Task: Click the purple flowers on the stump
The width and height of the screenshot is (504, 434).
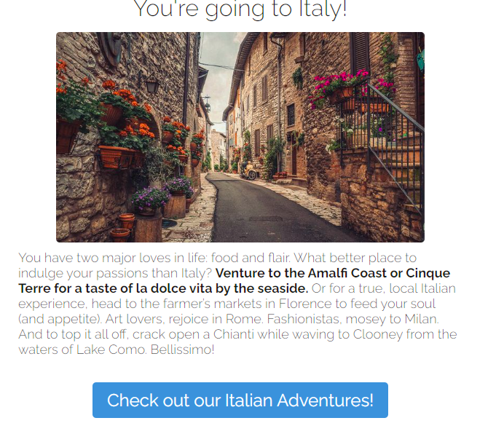Action: pos(150,200)
